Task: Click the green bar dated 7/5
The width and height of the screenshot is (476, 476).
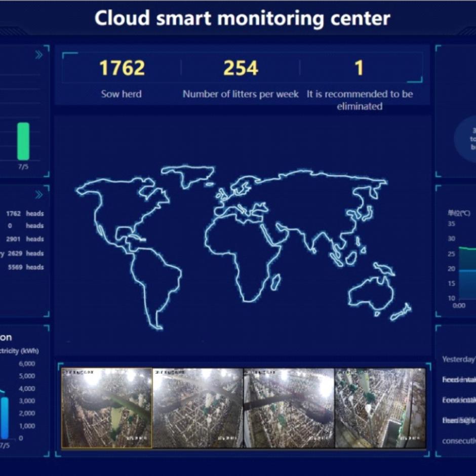Action: pyautogui.click(x=23, y=141)
